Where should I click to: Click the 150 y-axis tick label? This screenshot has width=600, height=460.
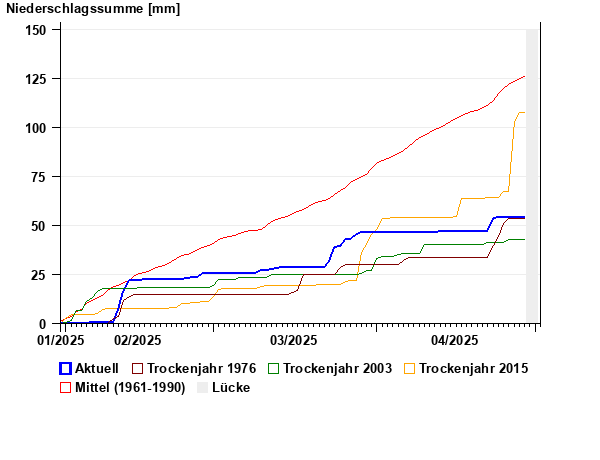tap(36, 30)
